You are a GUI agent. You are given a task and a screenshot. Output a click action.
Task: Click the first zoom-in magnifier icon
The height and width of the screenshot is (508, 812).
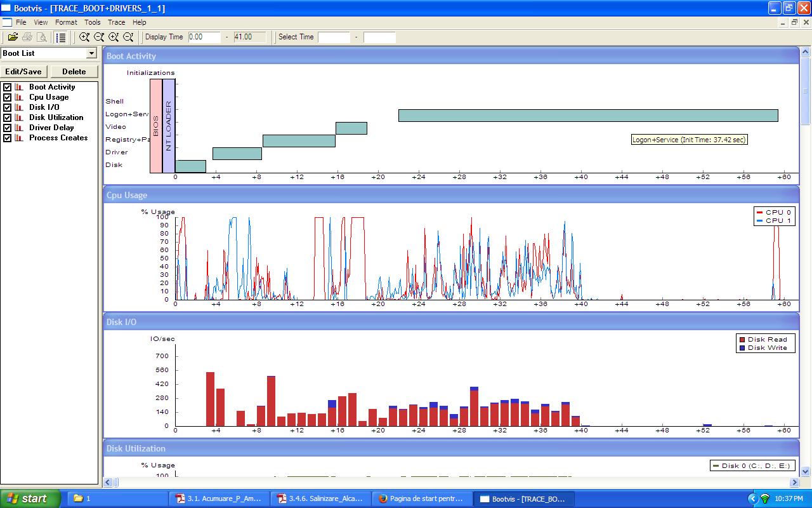pos(84,37)
